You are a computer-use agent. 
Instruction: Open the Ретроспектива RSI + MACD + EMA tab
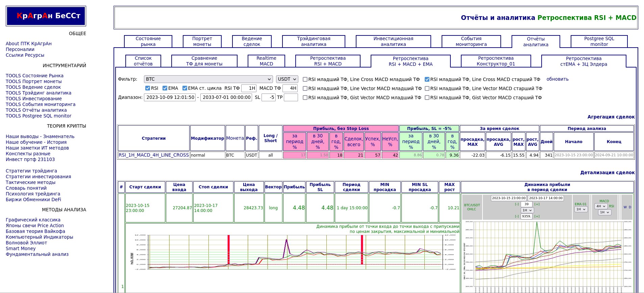[410, 61]
